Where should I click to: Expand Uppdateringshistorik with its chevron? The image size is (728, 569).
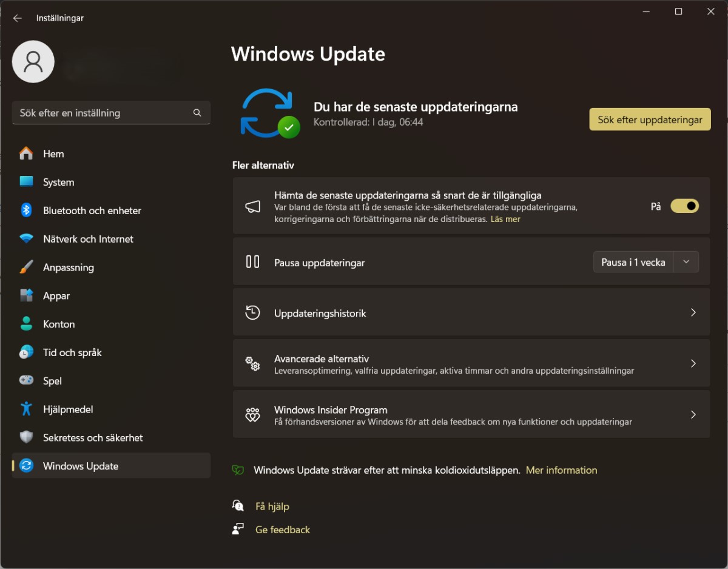tap(693, 312)
